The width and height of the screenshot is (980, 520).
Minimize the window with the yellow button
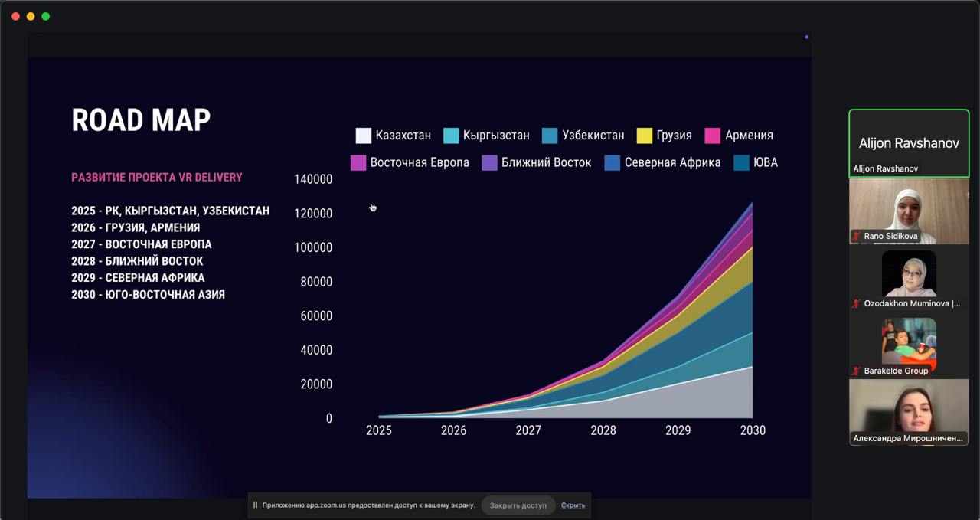31,16
